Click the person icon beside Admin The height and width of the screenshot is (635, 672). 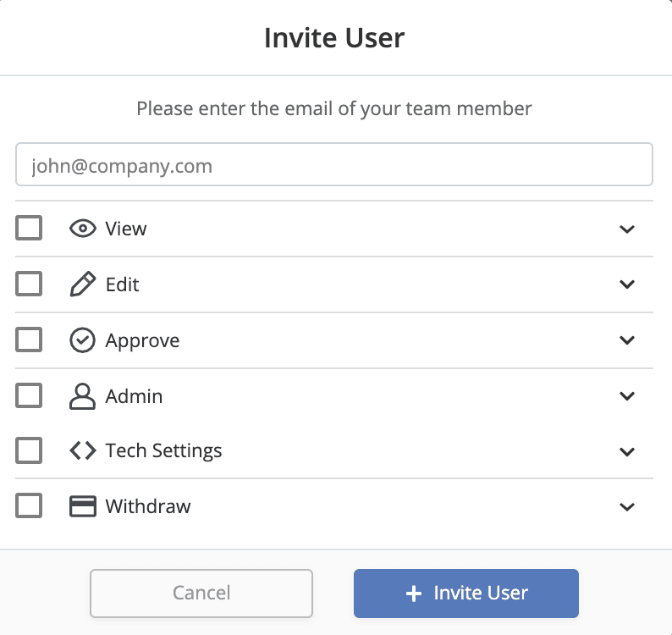click(82, 396)
